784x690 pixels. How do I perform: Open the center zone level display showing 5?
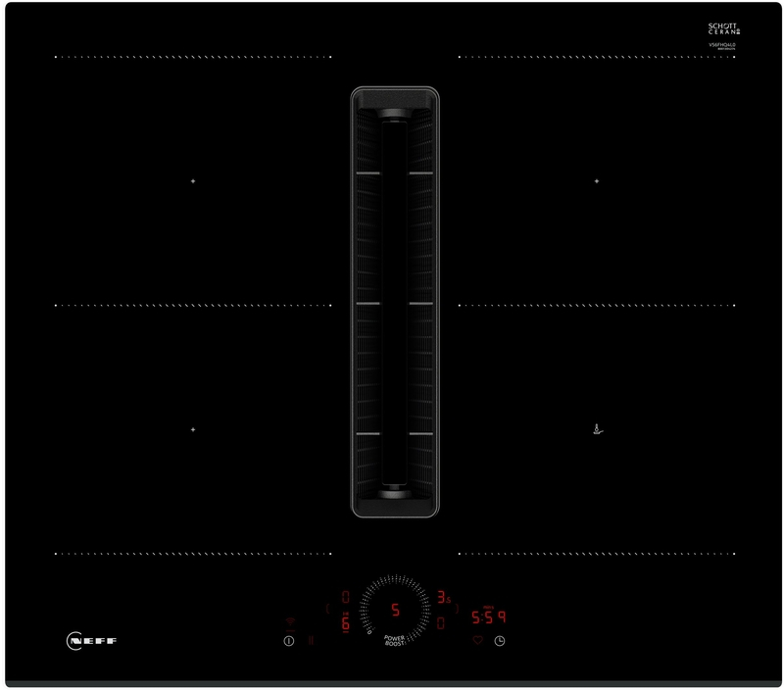[394, 609]
